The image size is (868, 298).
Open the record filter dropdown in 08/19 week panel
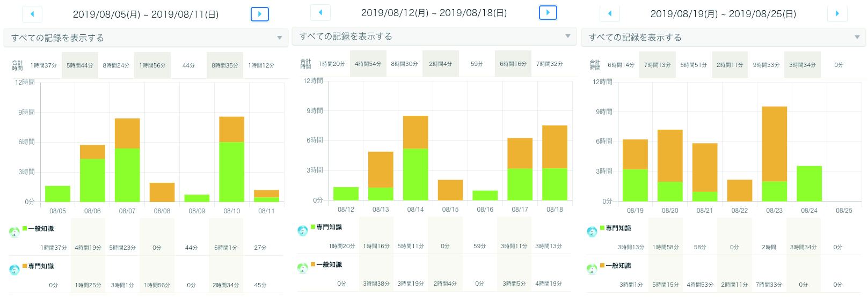coord(724,37)
